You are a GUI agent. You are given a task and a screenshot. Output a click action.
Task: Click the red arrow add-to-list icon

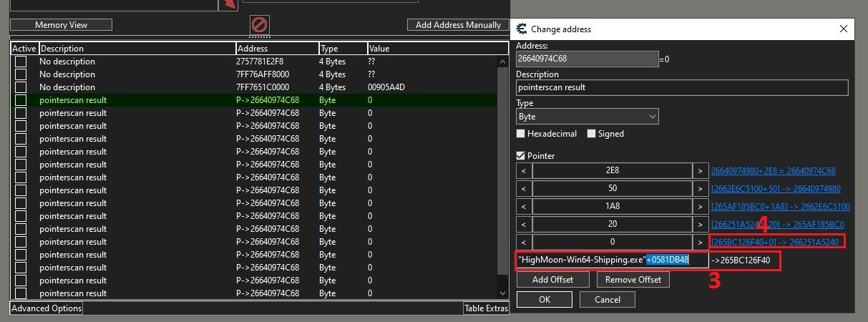pos(229,5)
